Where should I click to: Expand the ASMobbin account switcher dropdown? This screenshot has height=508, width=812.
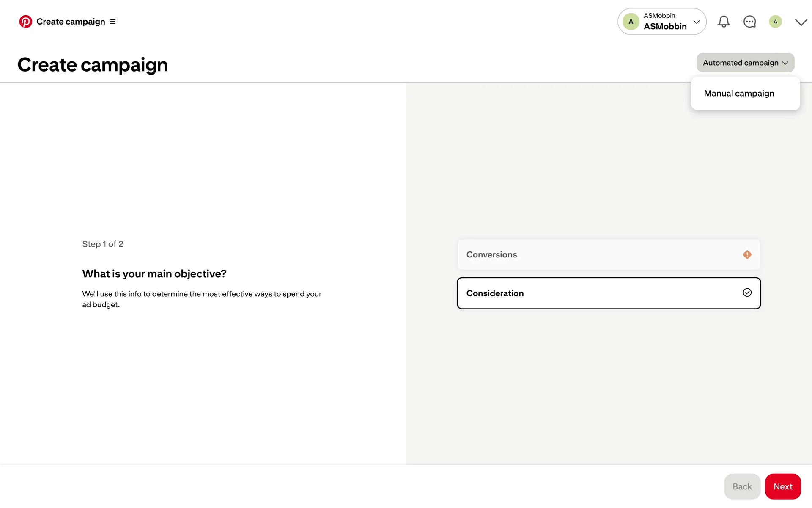click(x=696, y=22)
